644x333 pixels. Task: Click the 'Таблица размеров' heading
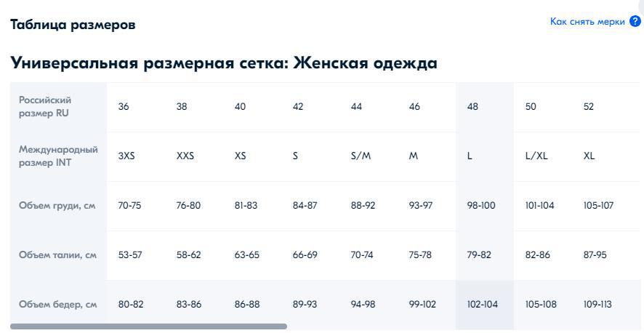tap(73, 25)
